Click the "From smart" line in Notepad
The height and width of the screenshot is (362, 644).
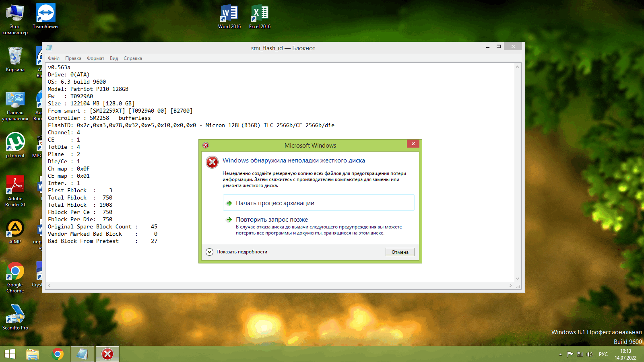pos(120,111)
